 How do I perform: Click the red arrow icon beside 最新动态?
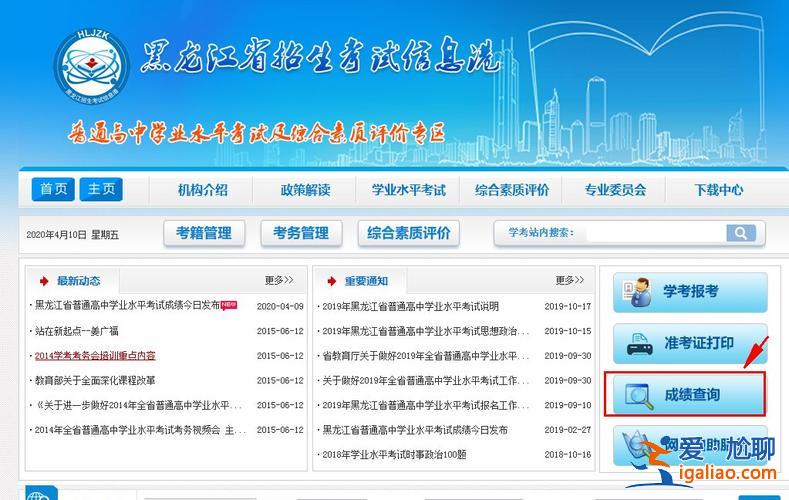(x=44, y=281)
